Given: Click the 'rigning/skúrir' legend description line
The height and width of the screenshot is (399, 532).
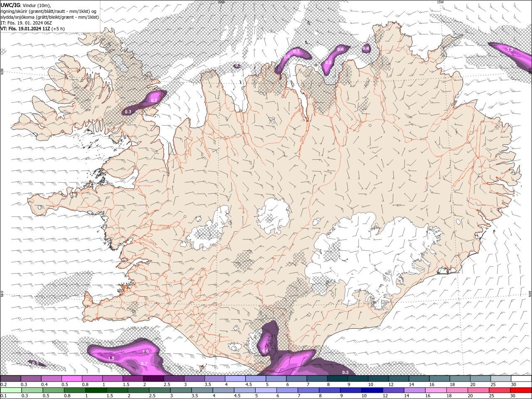Looking at the screenshot, I should point(49,11).
